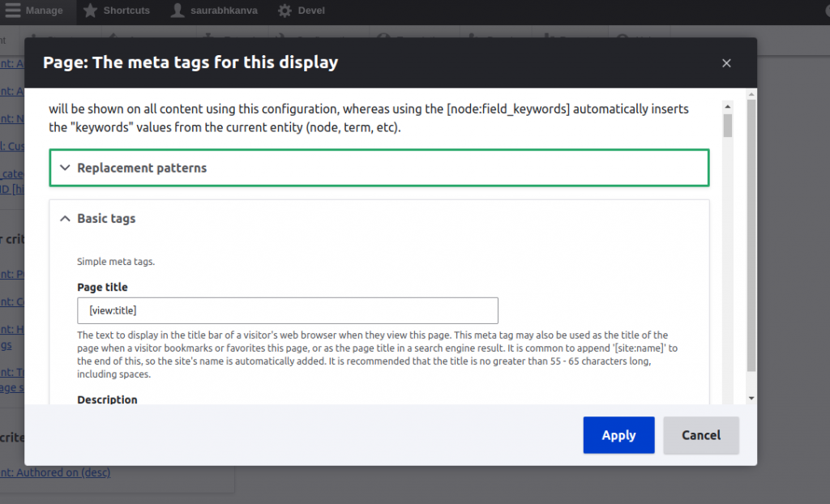Click the Page title input containing [view:title]

point(287,310)
